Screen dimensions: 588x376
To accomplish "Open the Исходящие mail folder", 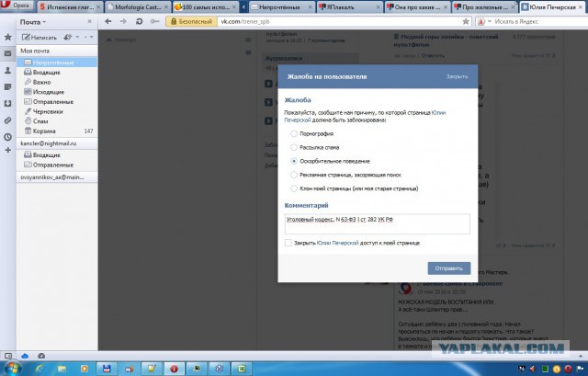I will pos(57,92).
